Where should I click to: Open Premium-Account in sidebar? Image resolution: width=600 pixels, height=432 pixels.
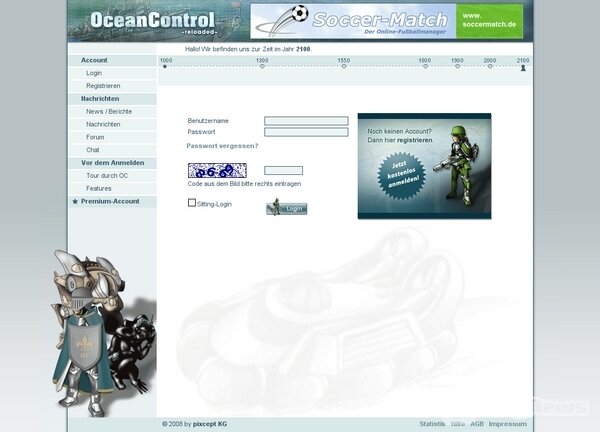click(x=110, y=201)
